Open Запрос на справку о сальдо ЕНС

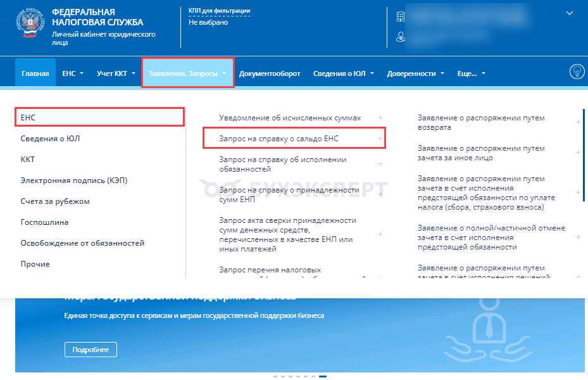(x=278, y=139)
